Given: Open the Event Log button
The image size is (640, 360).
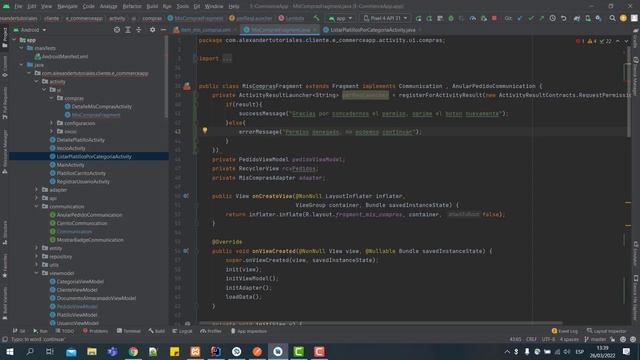Looking at the screenshot, I should 565,331.
